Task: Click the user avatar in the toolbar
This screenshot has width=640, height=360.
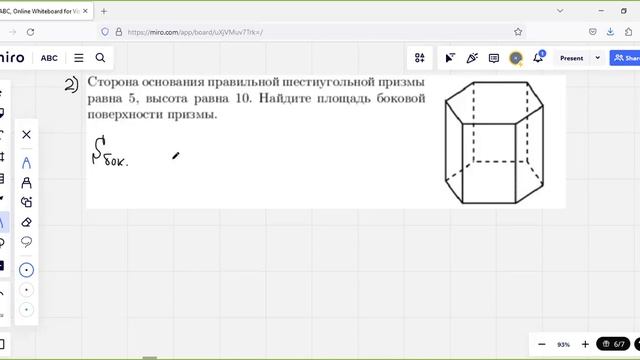Action: (x=516, y=58)
